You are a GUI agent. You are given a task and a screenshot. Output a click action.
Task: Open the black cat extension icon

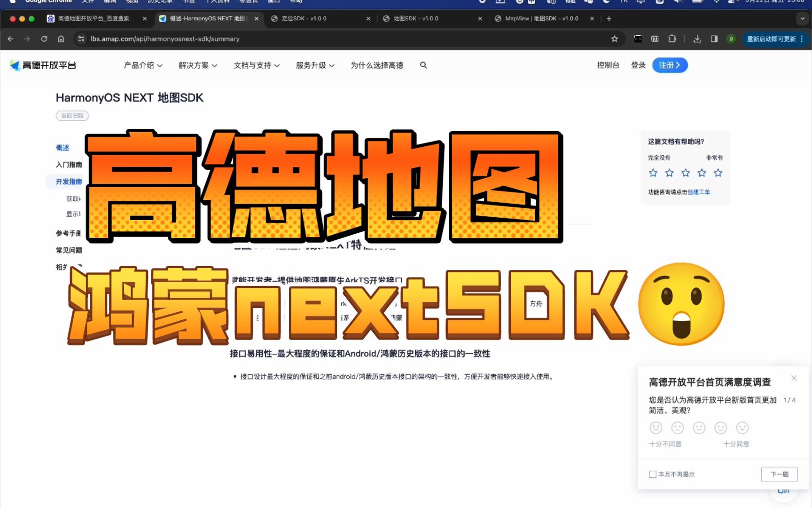coord(638,39)
